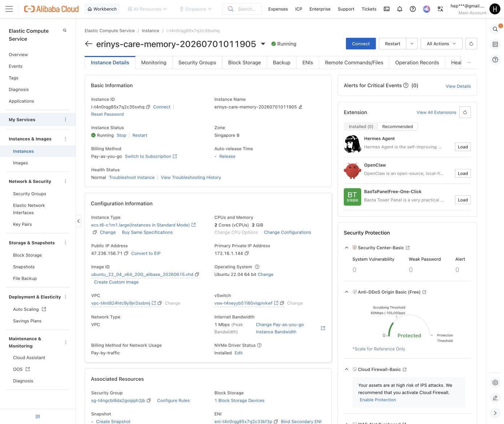The width and height of the screenshot is (504, 424).
Task: Select the Recommended extensions tab
Action: [398, 126]
